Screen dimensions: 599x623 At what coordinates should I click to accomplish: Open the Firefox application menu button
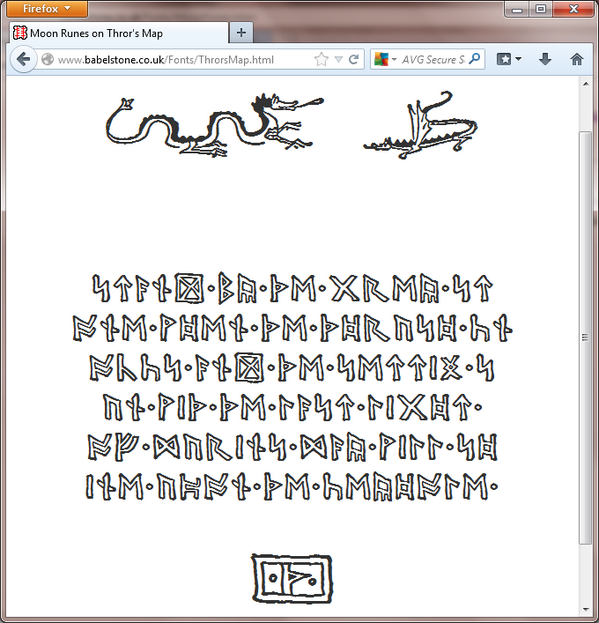coord(47,8)
